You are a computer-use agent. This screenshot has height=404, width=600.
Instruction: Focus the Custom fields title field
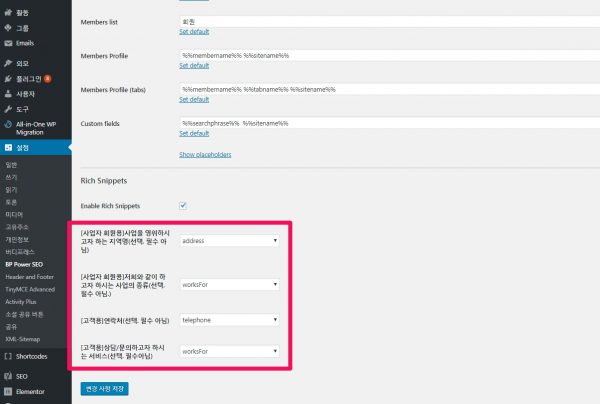click(390, 123)
